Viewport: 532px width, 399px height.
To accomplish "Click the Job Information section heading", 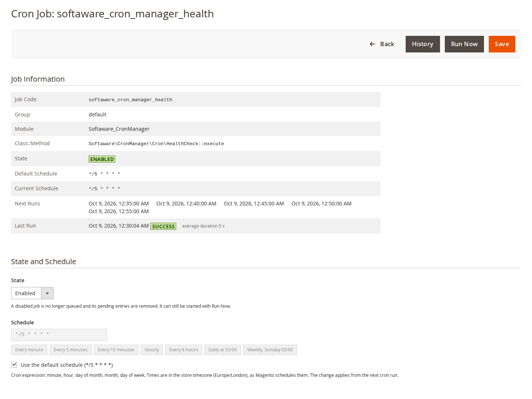I will click(38, 79).
